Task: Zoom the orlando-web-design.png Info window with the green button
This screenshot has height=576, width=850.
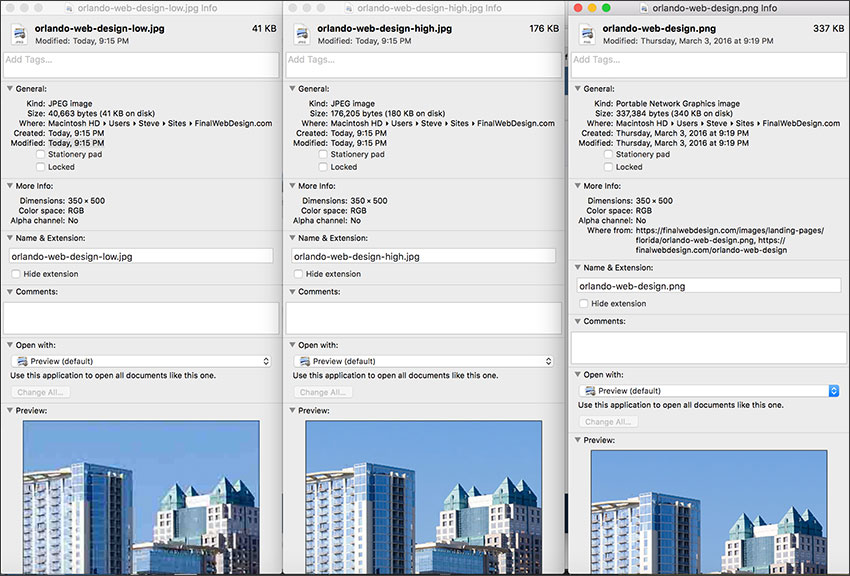Action: coord(606,8)
